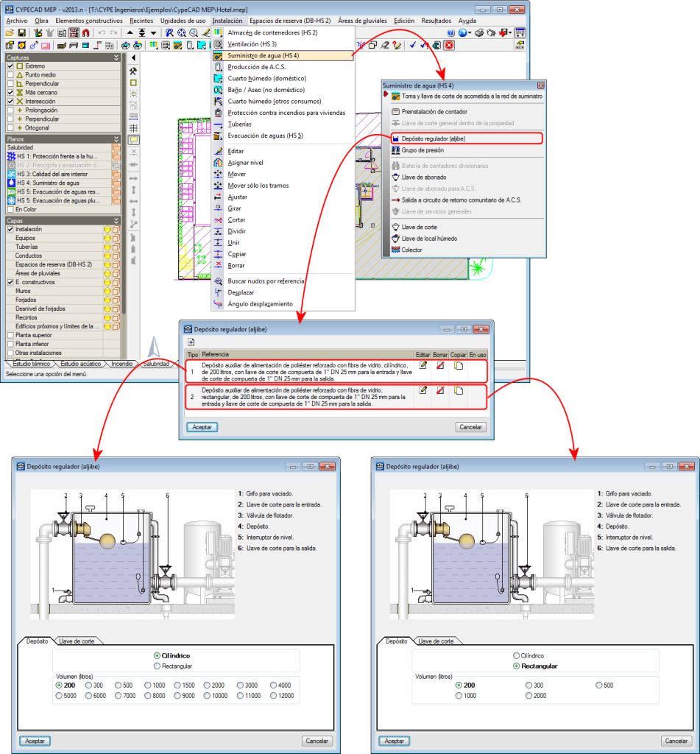Click the blue help question mark icon
The width and height of the screenshot is (700, 754).
pyautogui.click(x=450, y=32)
